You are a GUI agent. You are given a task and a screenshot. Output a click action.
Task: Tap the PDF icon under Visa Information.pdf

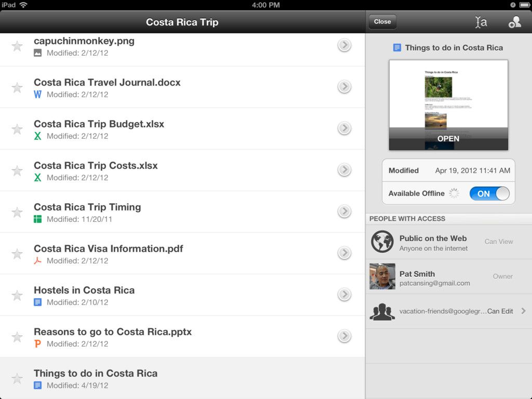[x=37, y=261]
